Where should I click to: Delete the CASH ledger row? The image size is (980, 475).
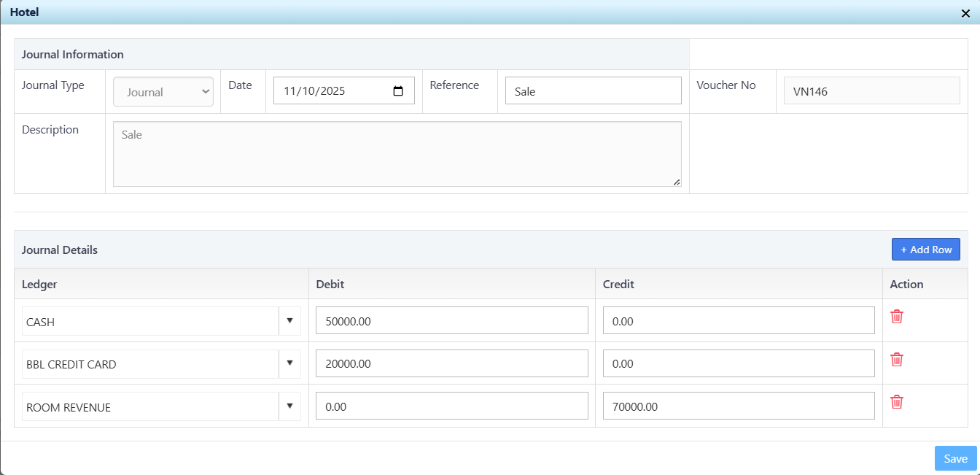pyautogui.click(x=897, y=317)
